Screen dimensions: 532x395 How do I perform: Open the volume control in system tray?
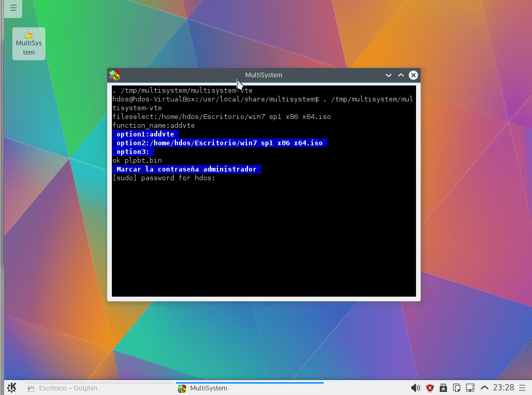pos(415,388)
